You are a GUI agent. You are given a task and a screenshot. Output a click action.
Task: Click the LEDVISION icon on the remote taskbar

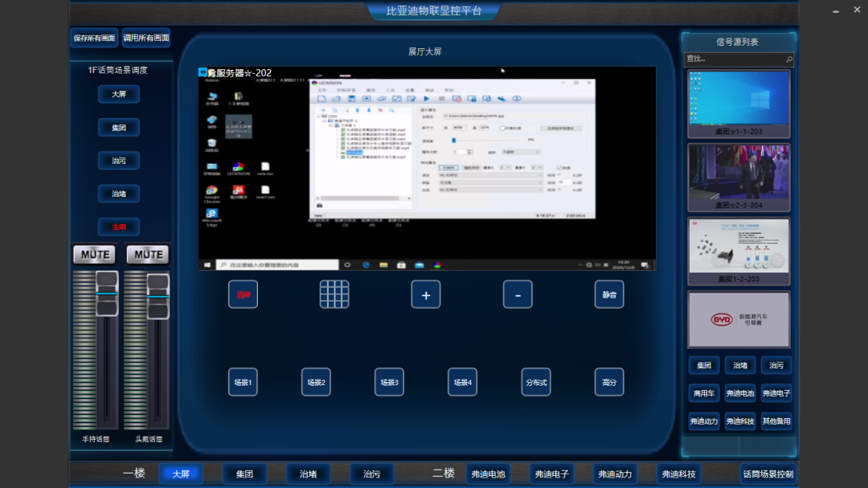(437, 265)
